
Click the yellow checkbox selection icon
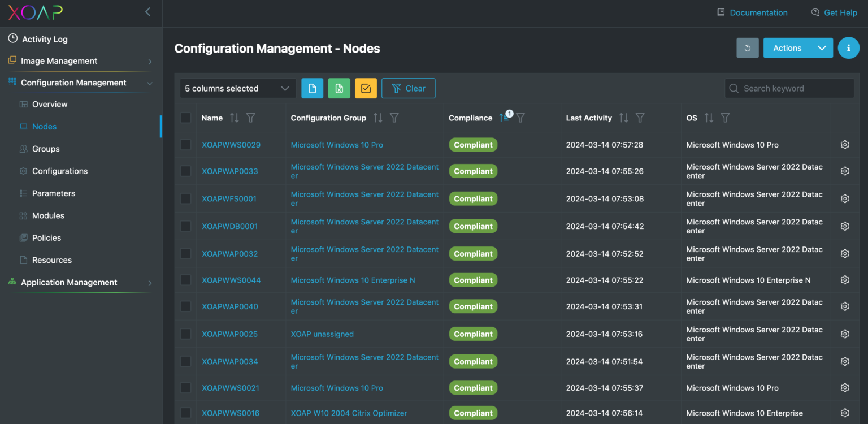(366, 88)
